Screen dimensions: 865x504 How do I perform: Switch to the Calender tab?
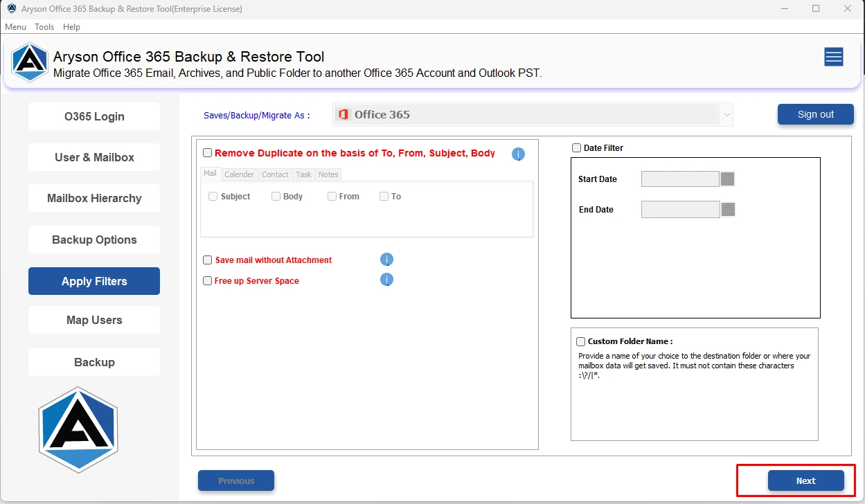click(240, 174)
